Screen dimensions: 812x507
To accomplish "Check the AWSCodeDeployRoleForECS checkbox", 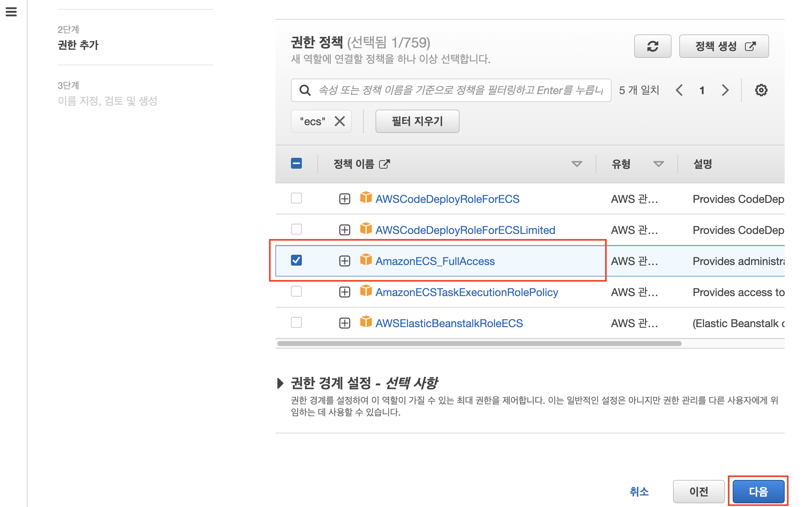I will coord(296,198).
